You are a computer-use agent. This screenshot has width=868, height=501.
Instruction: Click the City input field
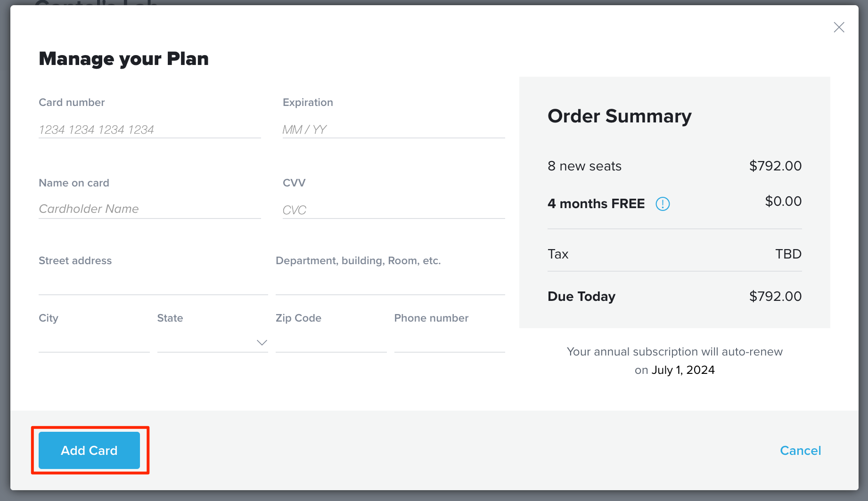tap(94, 342)
